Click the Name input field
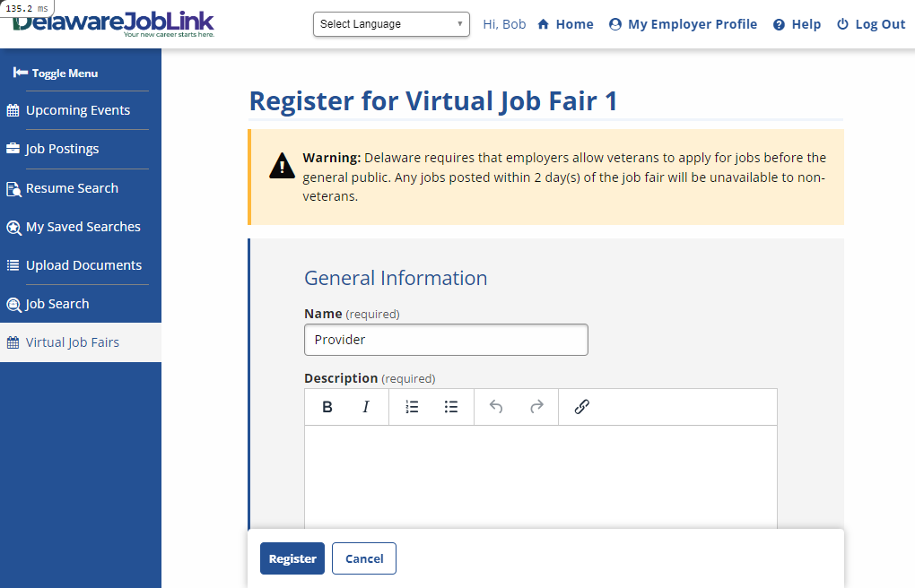Screen dimensions: 915x588 point(446,340)
